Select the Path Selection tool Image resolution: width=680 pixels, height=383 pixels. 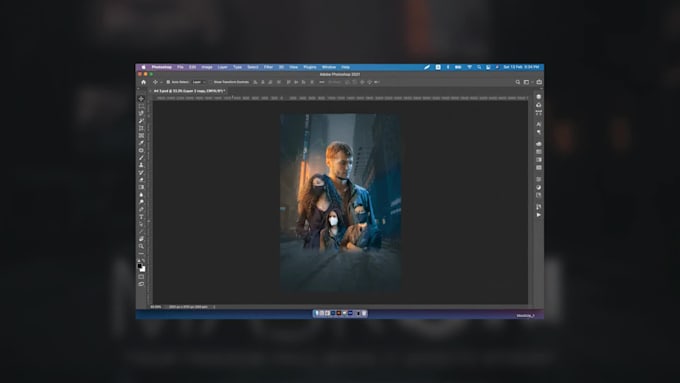141,224
